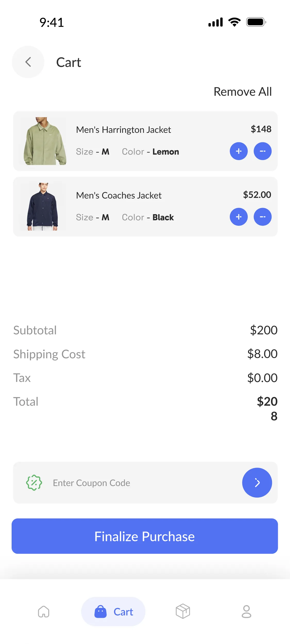
Task: Click the Finalize Purchase button
Action: (145, 536)
